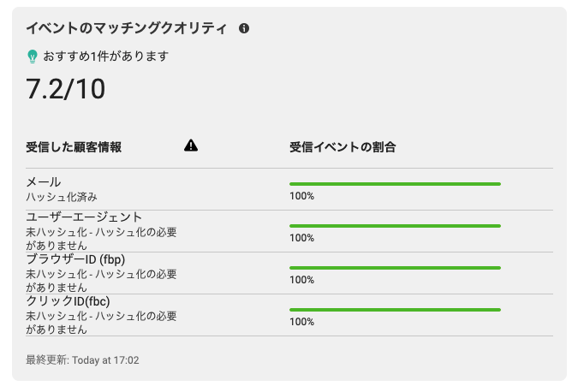Click the 最終更新: Today at 17:02 timestamp
584x392 pixels.
82,360
